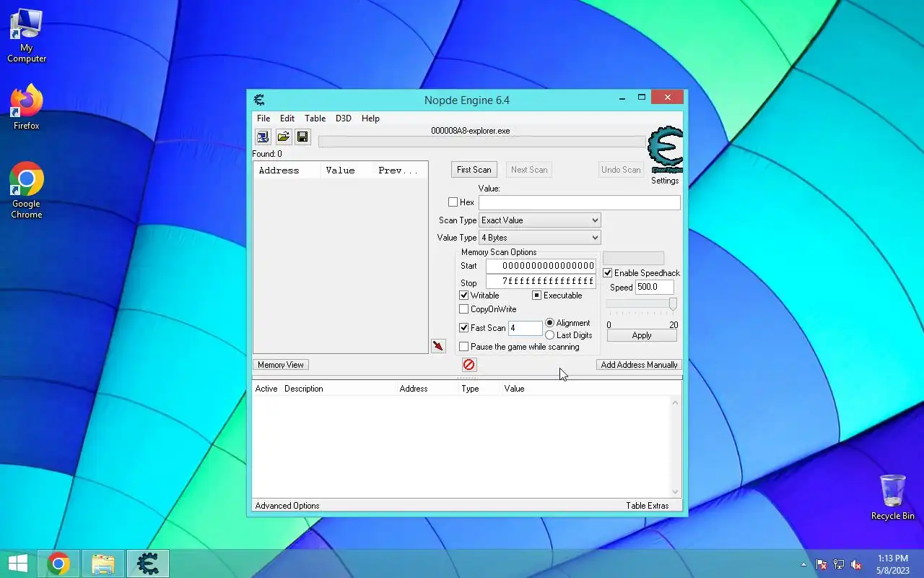Open Table Extras

(x=648, y=506)
